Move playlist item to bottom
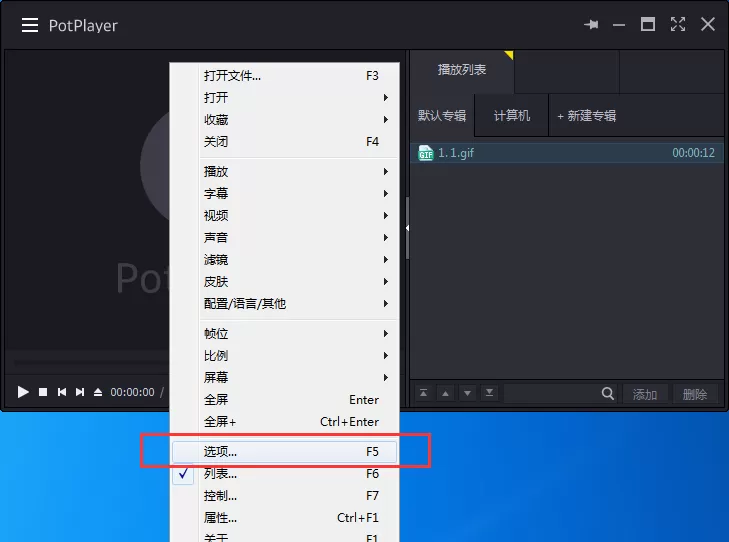The width and height of the screenshot is (729, 542). point(490,393)
